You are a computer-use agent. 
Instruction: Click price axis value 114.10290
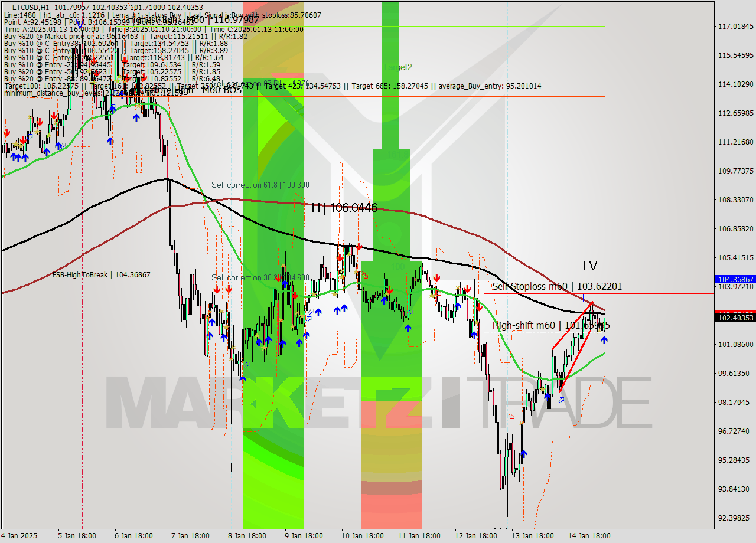point(735,84)
